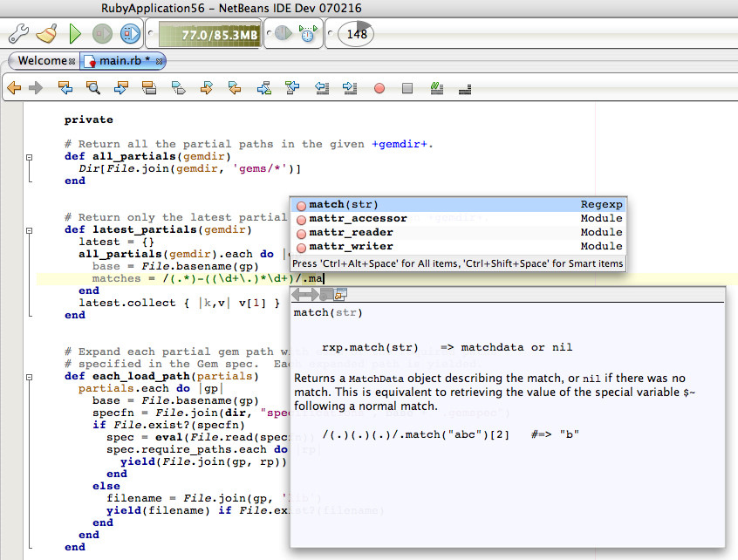Go back with orange left arrow
738x560 pixels.
tap(14, 87)
